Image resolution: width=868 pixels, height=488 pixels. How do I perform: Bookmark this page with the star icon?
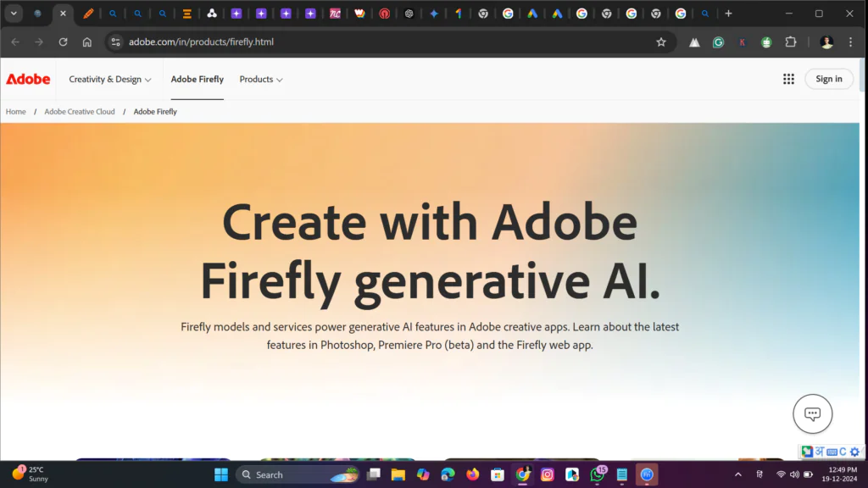[x=661, y=42]
